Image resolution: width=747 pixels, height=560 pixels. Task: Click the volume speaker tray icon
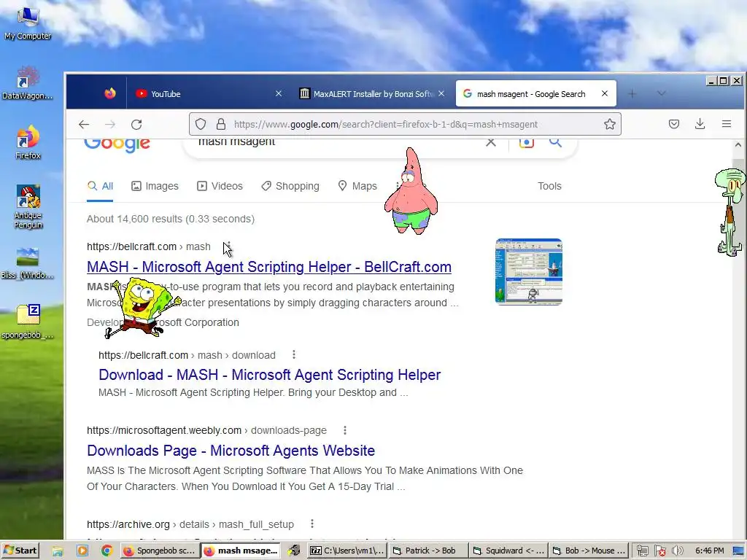[678, 551]
